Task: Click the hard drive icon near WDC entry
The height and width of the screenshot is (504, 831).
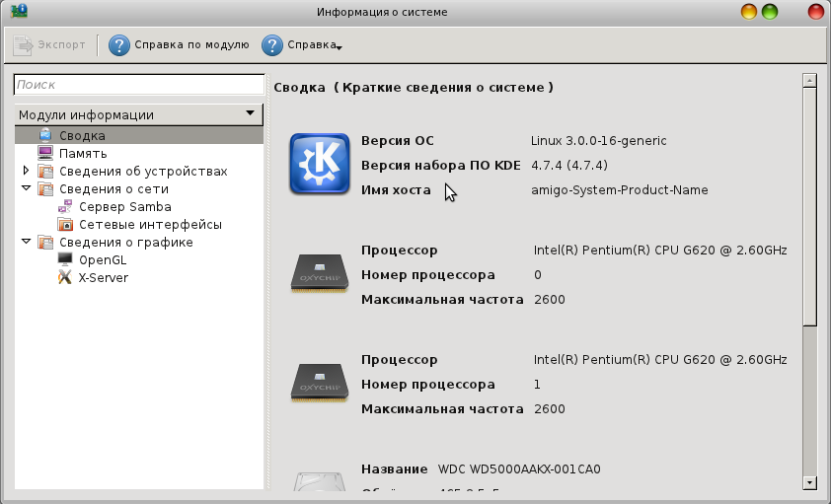Action: pos(319,480)
